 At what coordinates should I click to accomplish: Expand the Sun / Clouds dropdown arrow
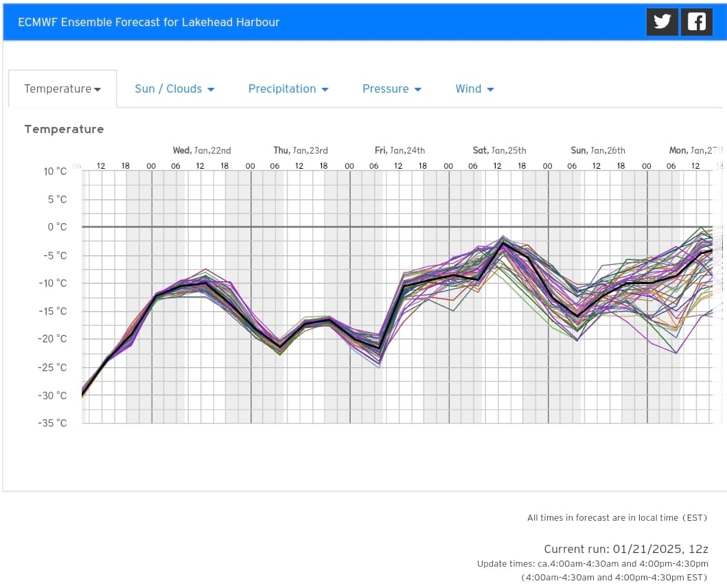click(211, 89)
